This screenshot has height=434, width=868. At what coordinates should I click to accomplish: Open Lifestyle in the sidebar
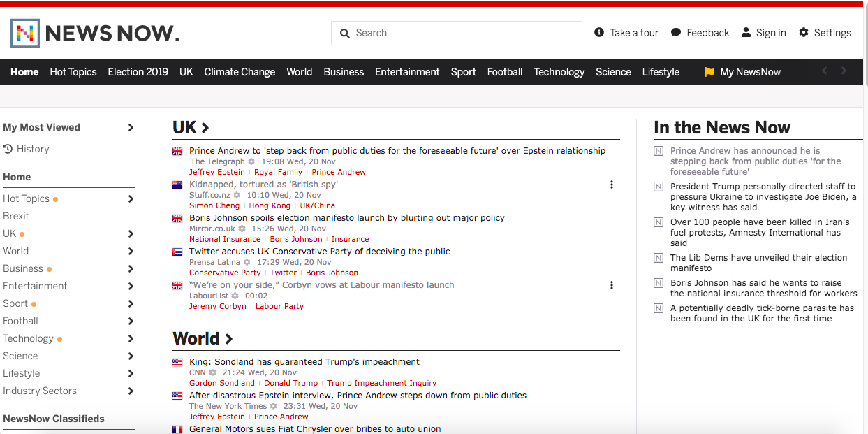pos(22,373)
